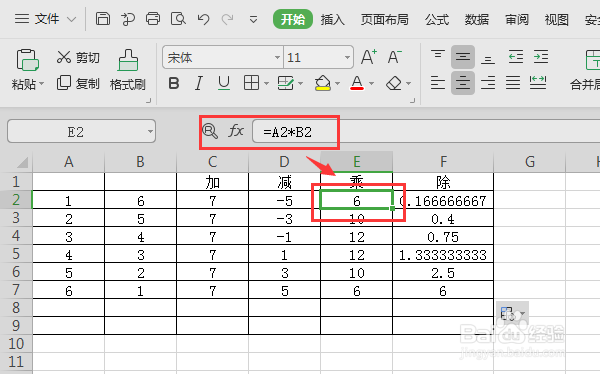Image resolution: width=600 pixels, height=374 pixels.
Task: Switch to the 开始 tab
Action: [x=293, y=19]
